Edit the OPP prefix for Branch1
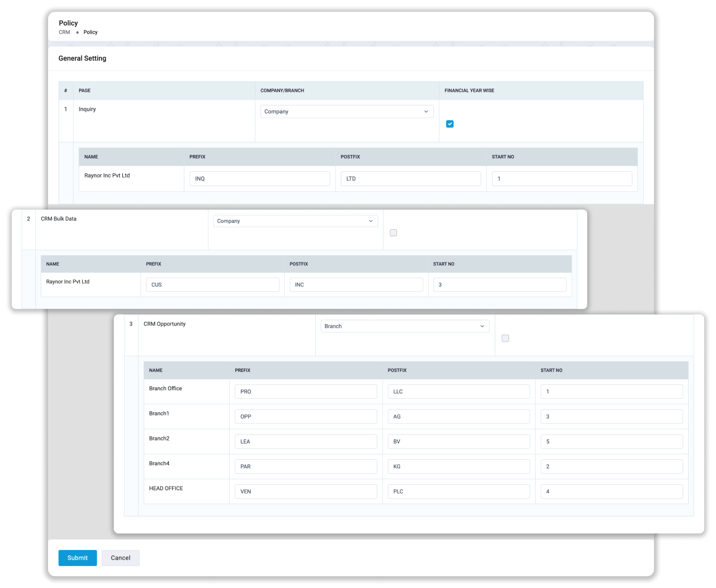The height and width of the screenshot is (588, 716). tap(306, 416)
